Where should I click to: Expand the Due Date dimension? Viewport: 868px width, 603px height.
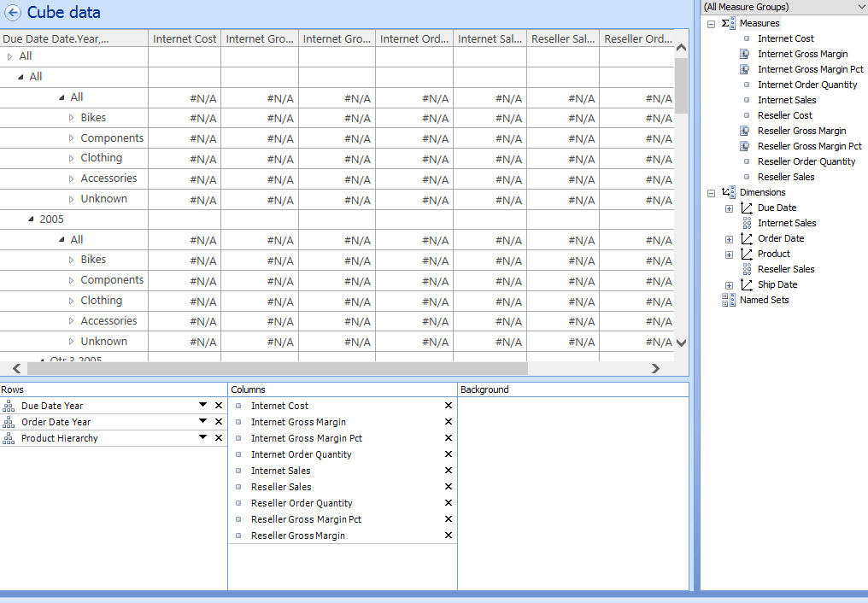click(x=729, y=208)
